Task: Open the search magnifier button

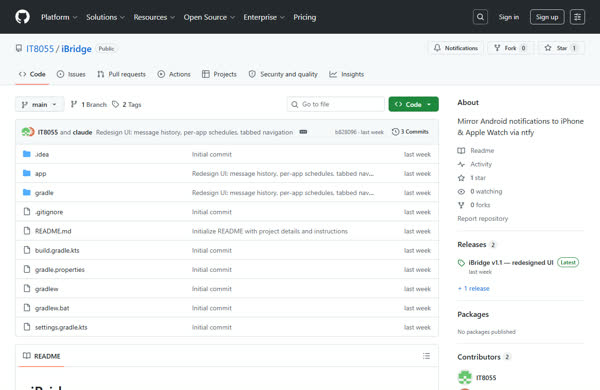Action: coord(480,17)
